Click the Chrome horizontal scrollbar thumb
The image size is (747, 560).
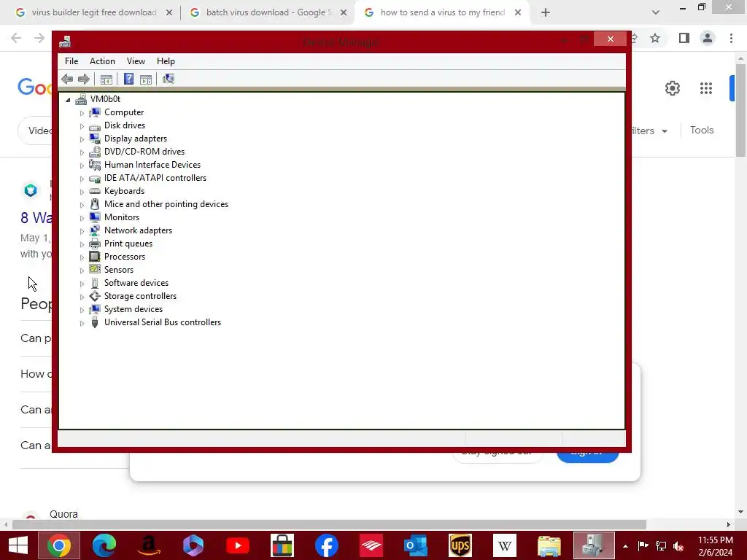[329, 524]
